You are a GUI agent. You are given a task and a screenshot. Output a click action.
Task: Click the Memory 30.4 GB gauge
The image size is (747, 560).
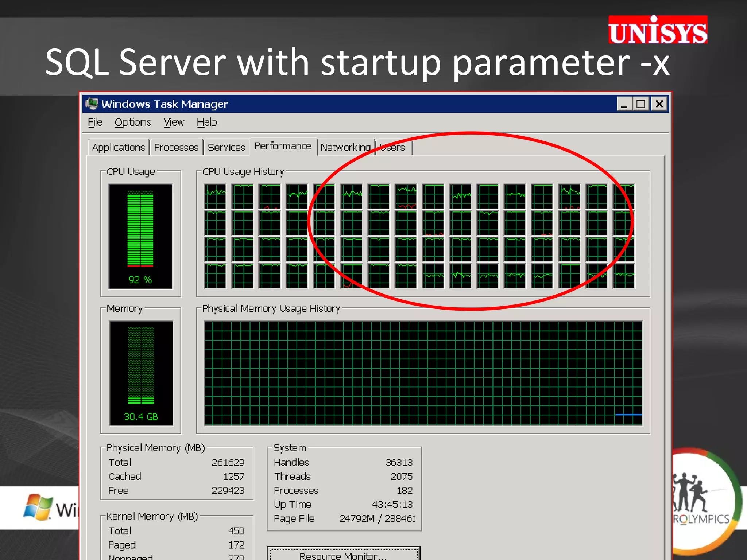tap(141, 373)
